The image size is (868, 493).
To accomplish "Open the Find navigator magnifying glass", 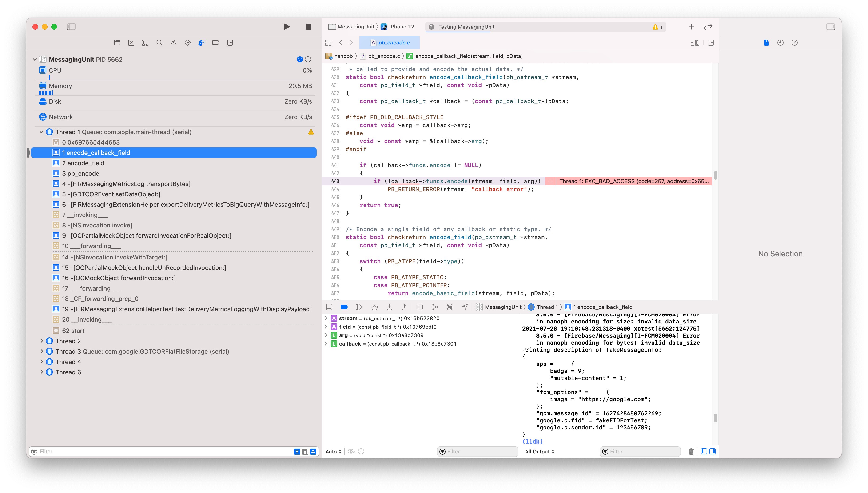I will coord(159,43).
